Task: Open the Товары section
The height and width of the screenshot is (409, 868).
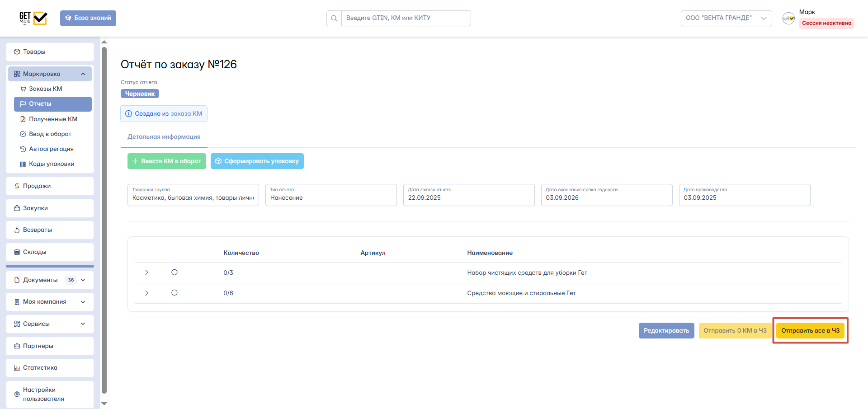Action: pos(50,52)
